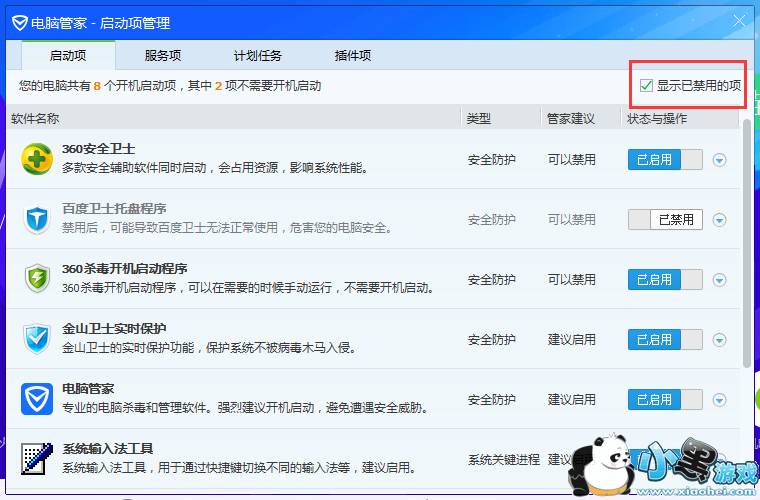
Task: Open the 金山卫士实时保护 row dropdown arrow
Action: 719,340
